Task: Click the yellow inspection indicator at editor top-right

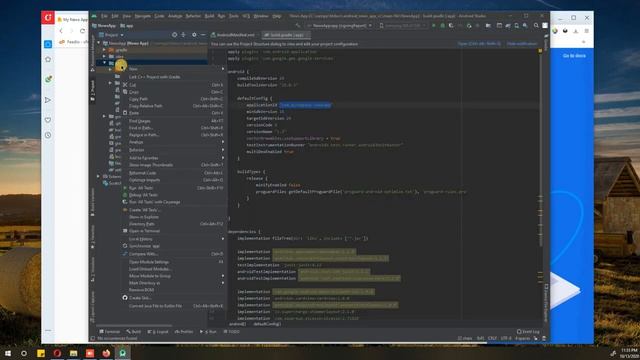Action: (540, 51)
